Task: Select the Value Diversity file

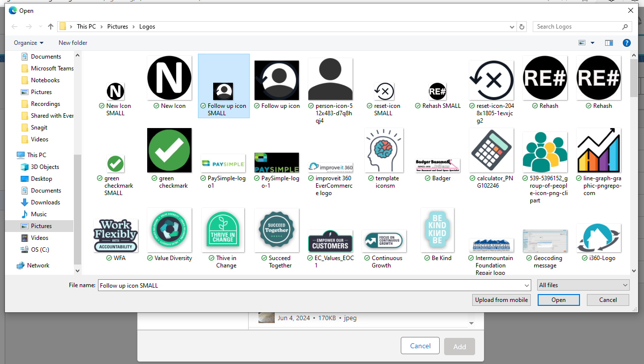Action: [x=170, y=234]
